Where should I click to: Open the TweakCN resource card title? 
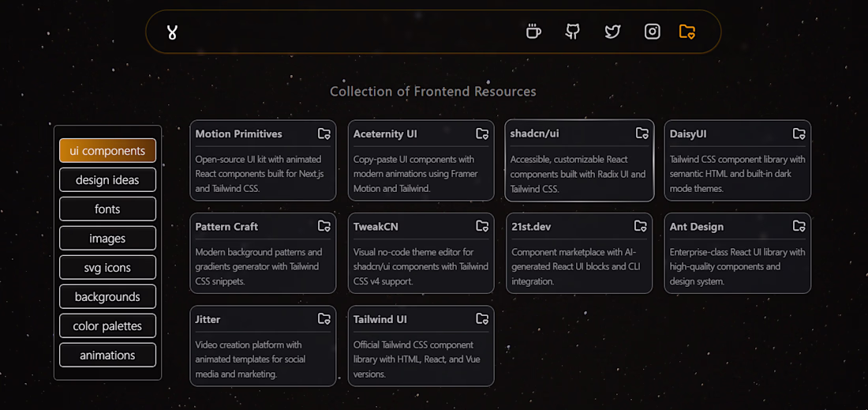(x=376, y=227)
